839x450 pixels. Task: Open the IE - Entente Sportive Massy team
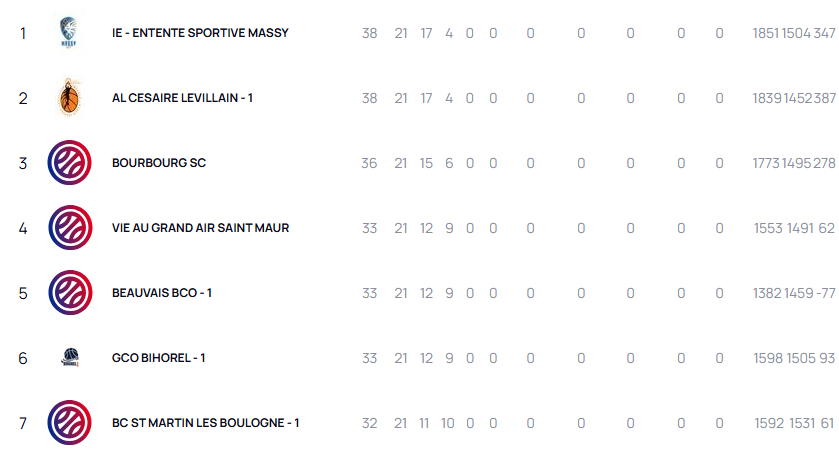point(200,33)
